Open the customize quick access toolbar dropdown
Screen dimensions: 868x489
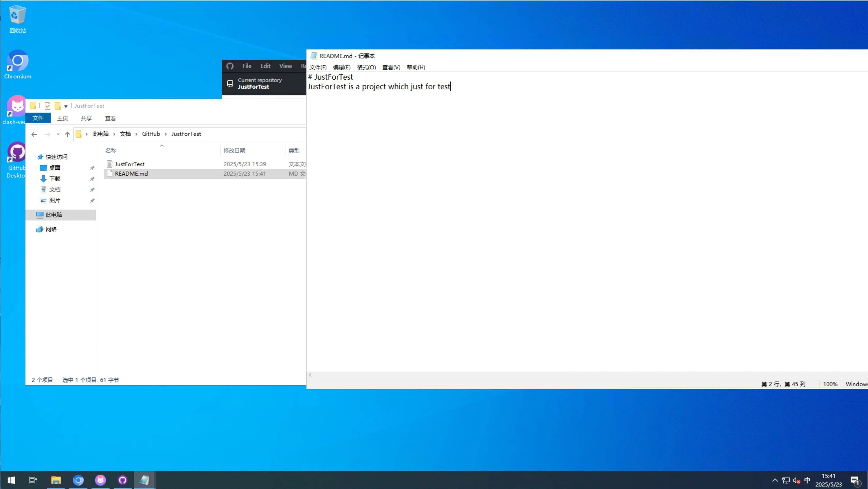pos(66,106)
